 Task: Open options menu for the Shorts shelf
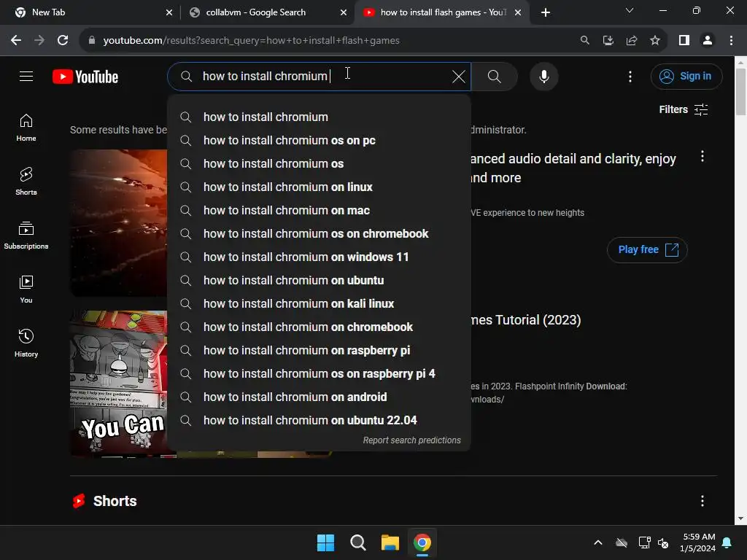[703, 500]
